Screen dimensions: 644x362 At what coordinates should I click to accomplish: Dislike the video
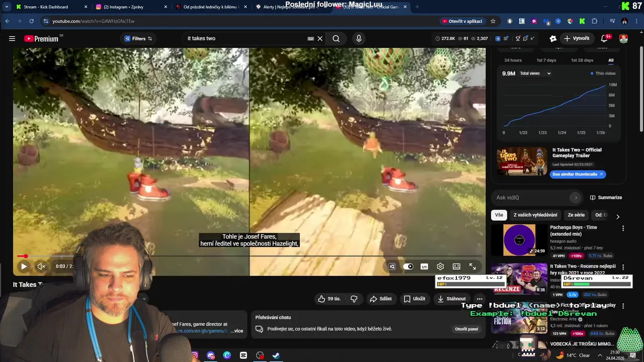pos(354,299)
